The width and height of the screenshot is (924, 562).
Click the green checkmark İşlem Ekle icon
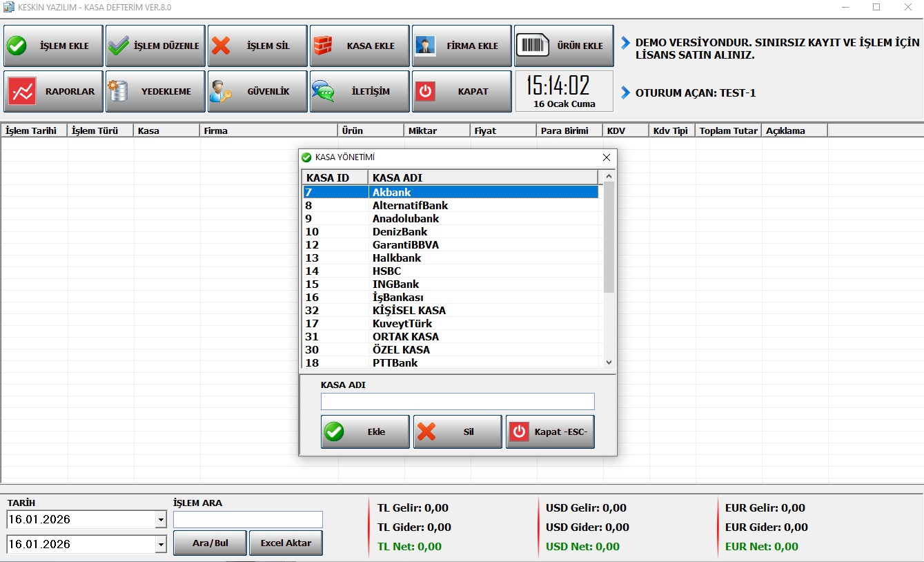[x=17, y=46]
